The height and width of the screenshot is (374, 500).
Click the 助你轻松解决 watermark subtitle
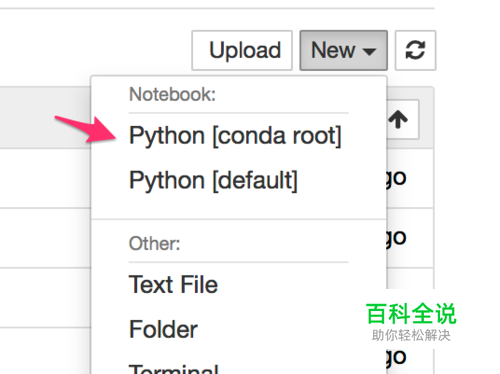411,335
